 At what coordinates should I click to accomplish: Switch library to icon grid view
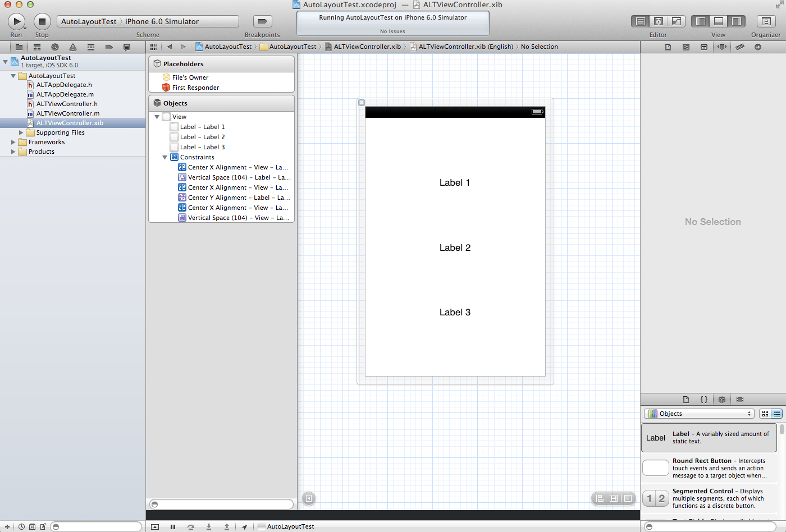765,414
